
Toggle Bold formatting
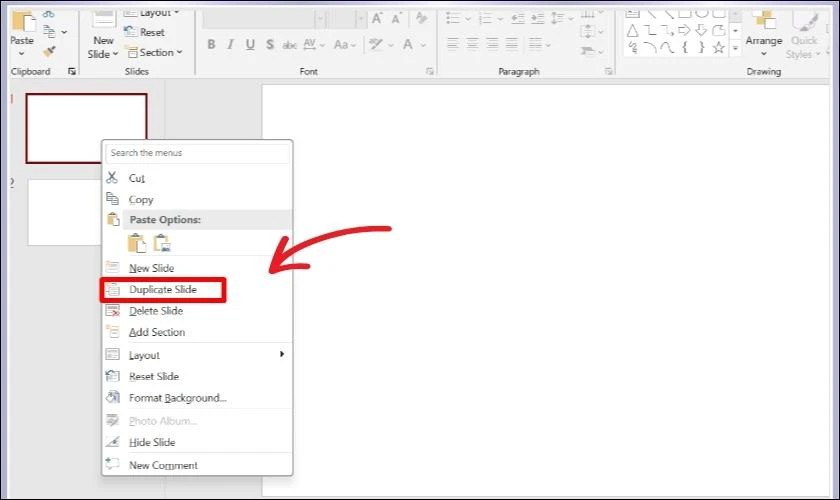pos(211,44)
